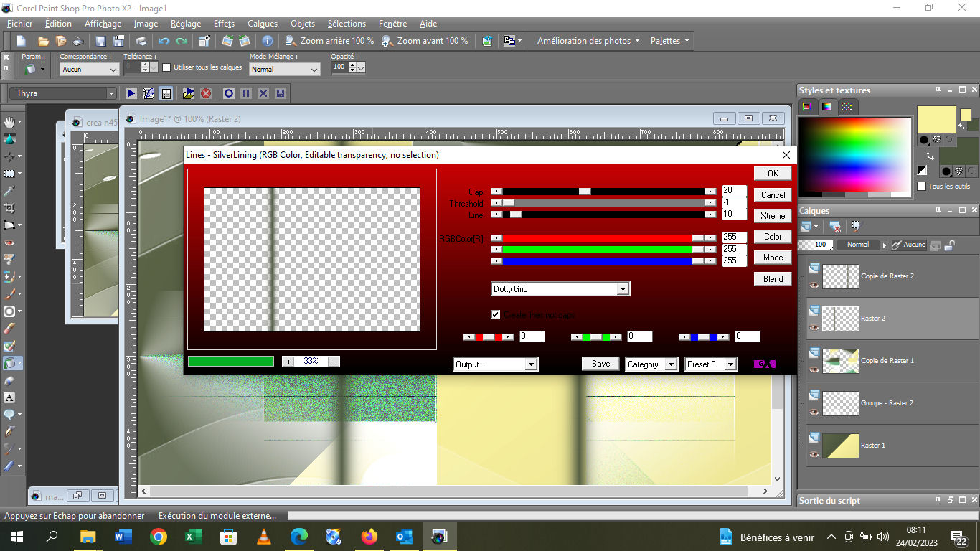The width and height of the screenshot is (980, 551).
Task: Click OK in Lines dialog
Action: pyautogui.click(x=773, y=174)
